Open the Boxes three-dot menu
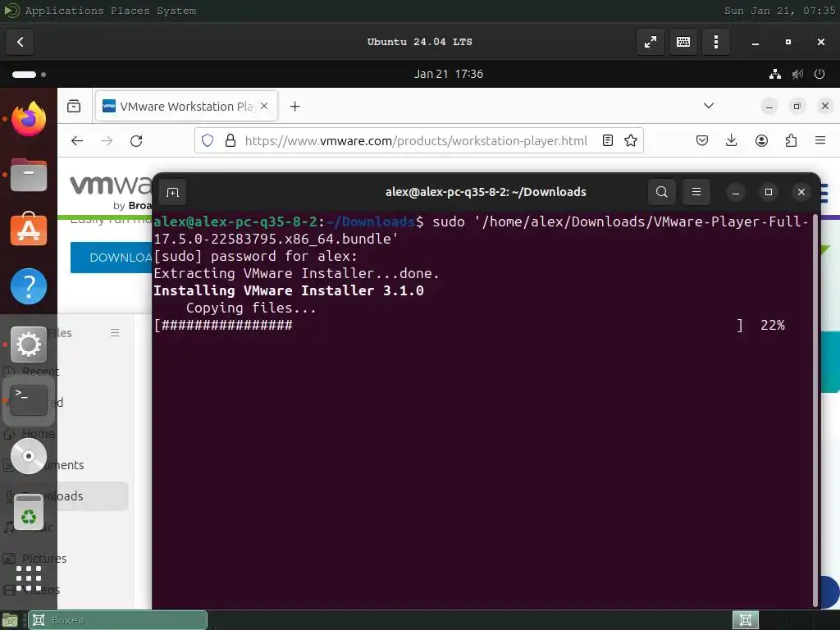The height and width of the screenshot is (630, 840). (x=715, y=42)
